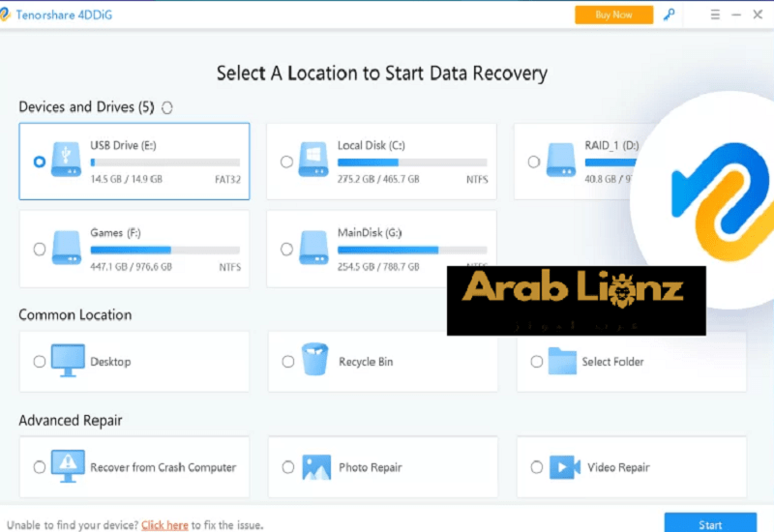
Task: Click the 'Local Disk (C:)' label
Action: [372, 146]
